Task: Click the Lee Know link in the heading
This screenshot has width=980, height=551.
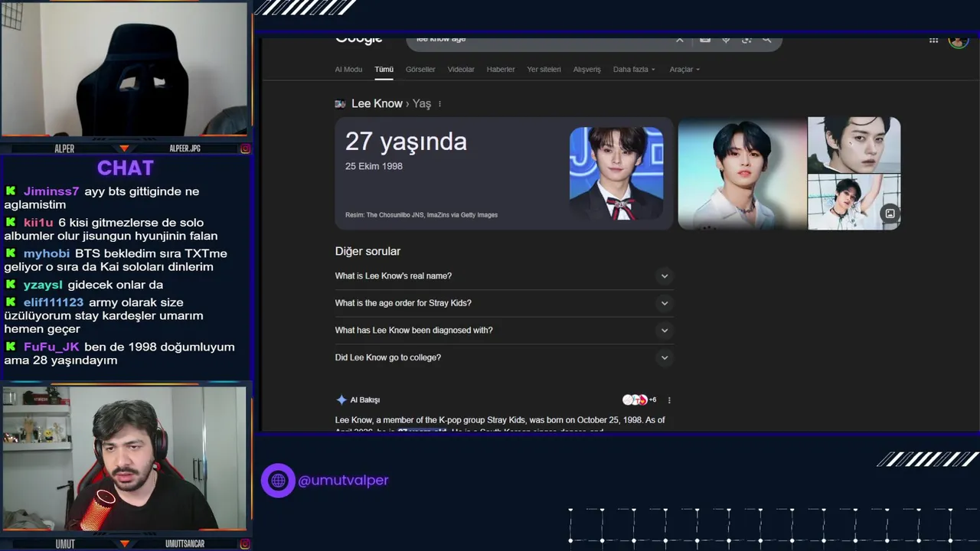Action: coord(377,104)
